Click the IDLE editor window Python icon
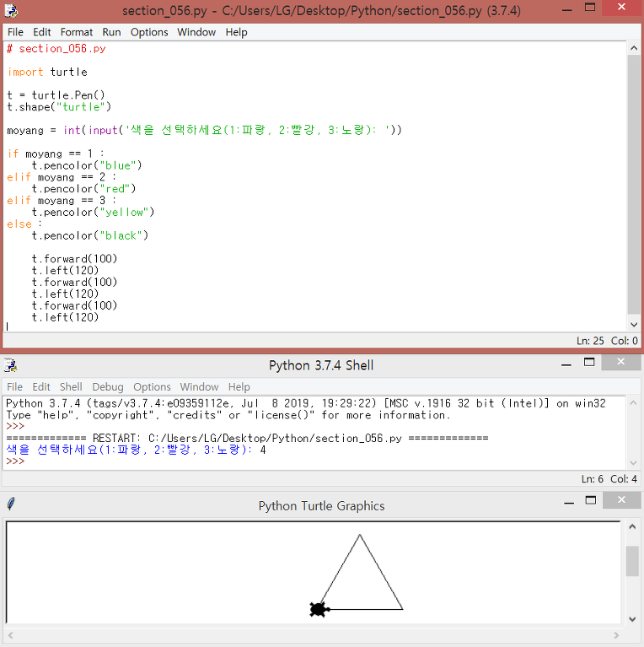644x647 pixels. pyautogui.click(x=11, y=11)
